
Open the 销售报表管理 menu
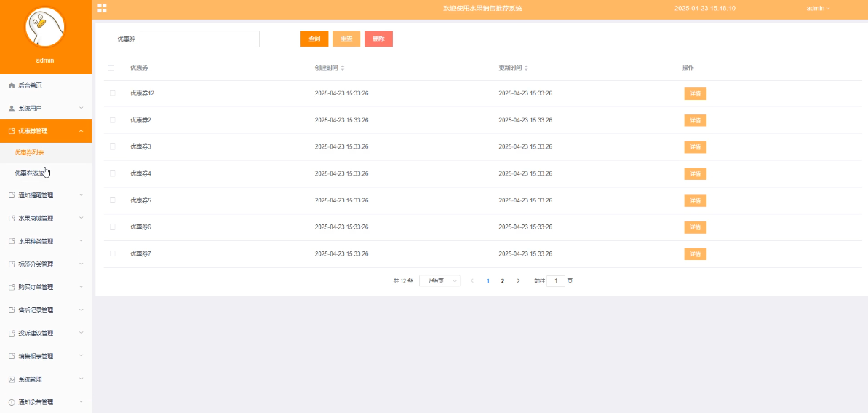point(46,356)
